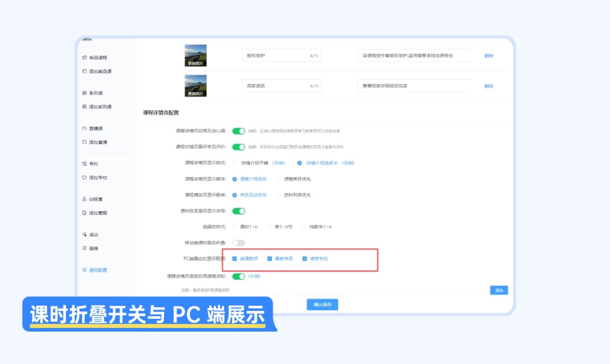Click the 专栏 sidebar icon
Viewport: 610px width, 364px height.
[84, 164]
